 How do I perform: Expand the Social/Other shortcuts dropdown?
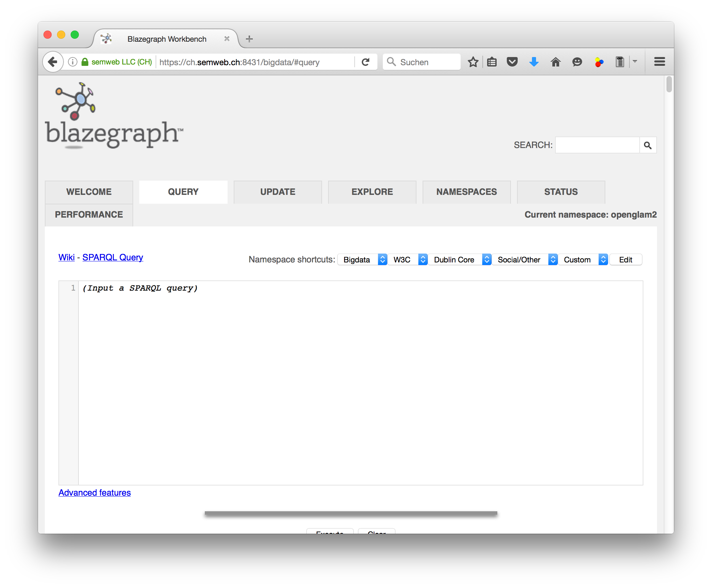tap(524, 260)
